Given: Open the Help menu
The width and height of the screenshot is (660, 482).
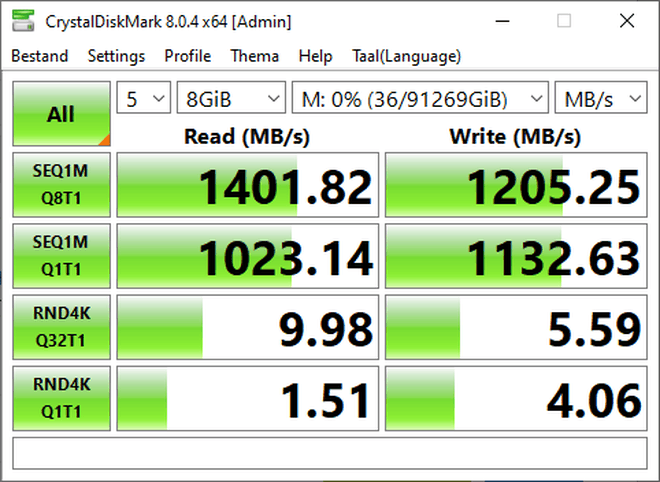Looking at the screenshot, I should pyautogui.click(x=315, y=56).
